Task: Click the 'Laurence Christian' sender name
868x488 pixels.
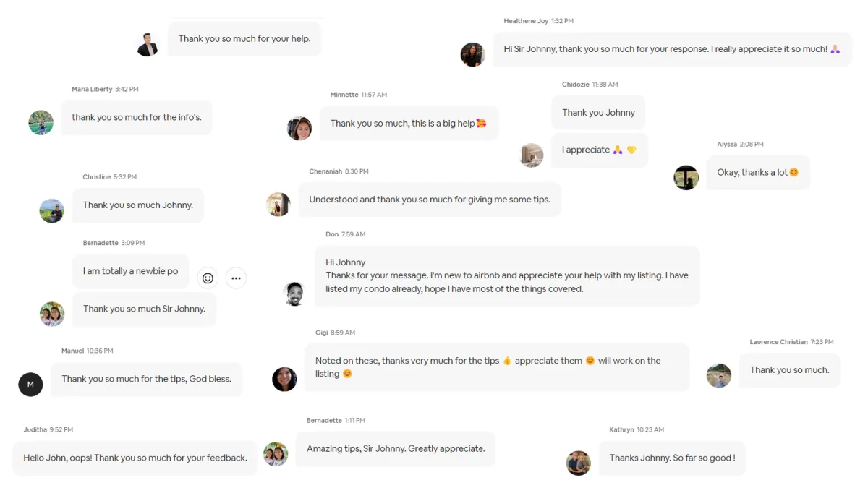Action: pos(778,342)
